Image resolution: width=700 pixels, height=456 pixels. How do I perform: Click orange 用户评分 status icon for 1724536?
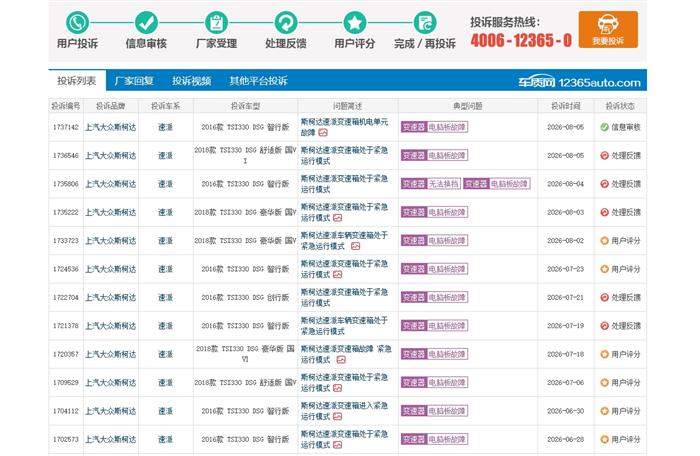pos(604,269)
